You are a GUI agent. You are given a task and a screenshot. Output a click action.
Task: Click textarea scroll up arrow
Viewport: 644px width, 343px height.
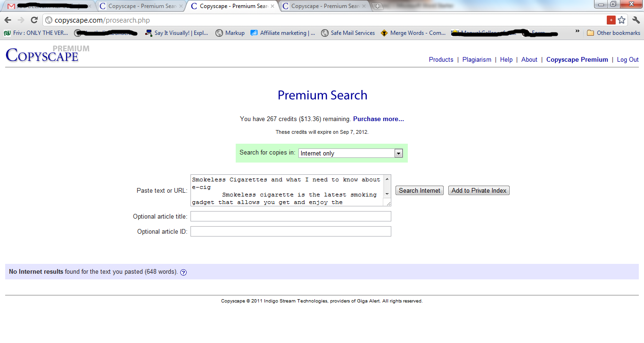tap(387, 179)
